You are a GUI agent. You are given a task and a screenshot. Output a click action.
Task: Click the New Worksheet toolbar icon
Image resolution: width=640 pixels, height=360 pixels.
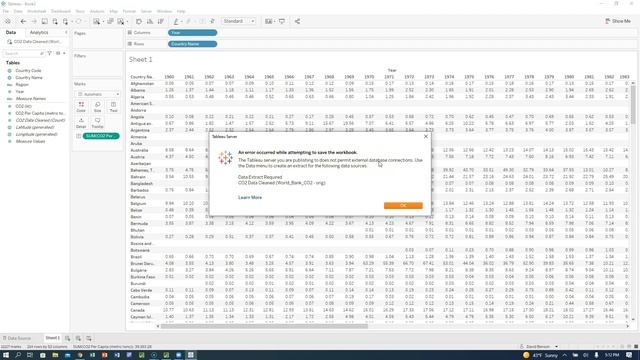pos(96,21)
